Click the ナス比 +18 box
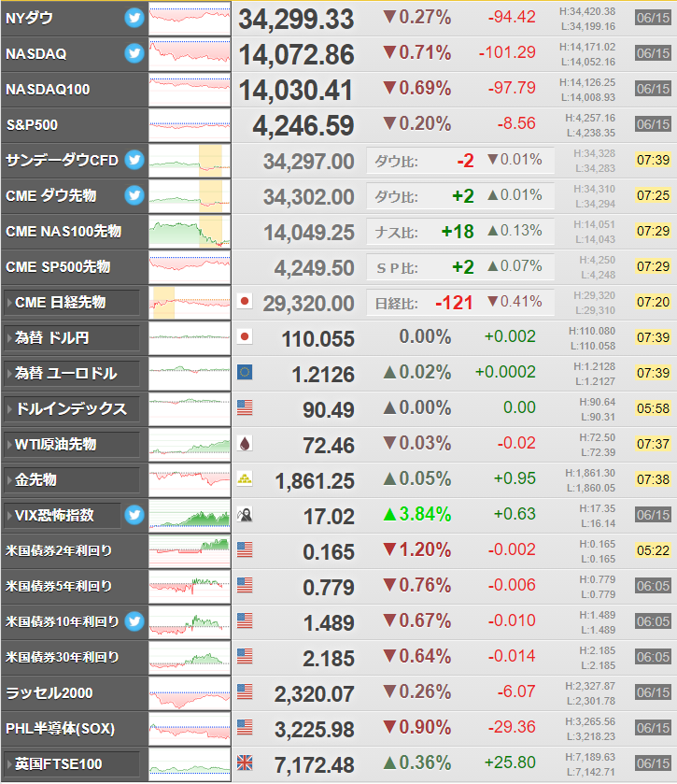 click(x=460, y=232)
